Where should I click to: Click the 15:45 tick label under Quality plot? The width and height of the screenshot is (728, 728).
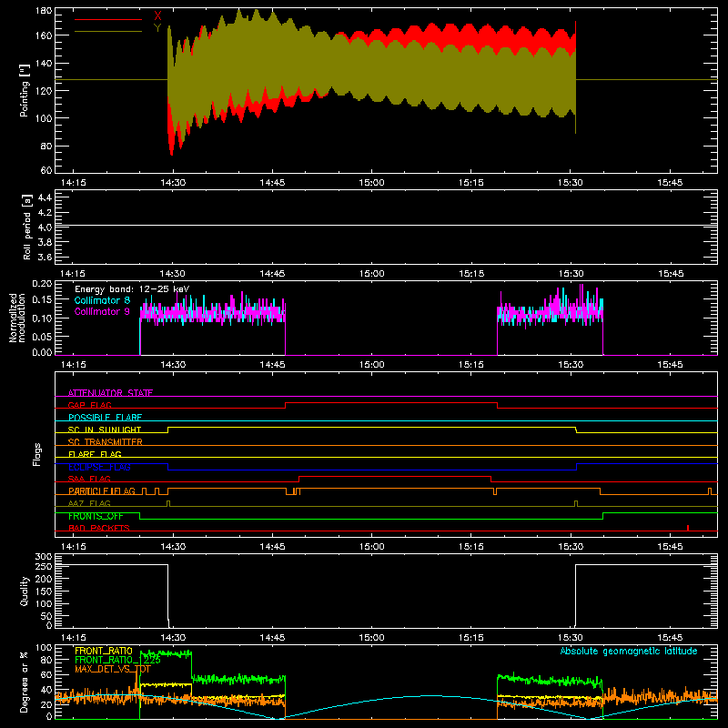pos(670,638)
